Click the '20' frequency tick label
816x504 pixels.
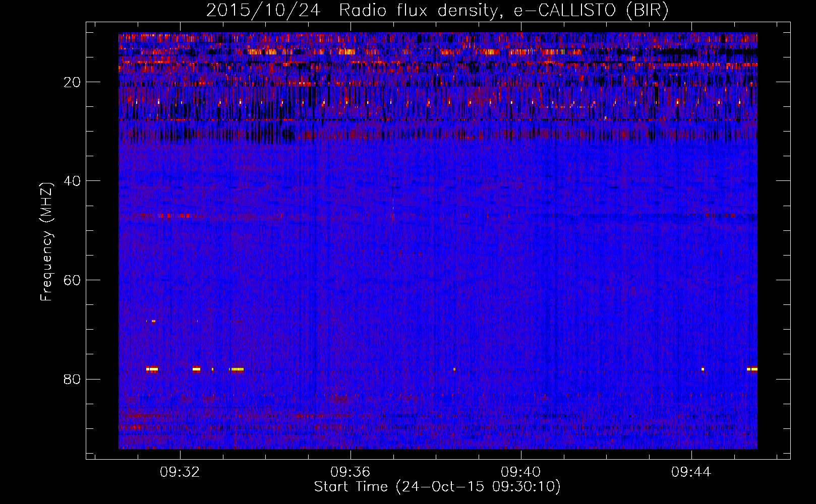point(72,82)
